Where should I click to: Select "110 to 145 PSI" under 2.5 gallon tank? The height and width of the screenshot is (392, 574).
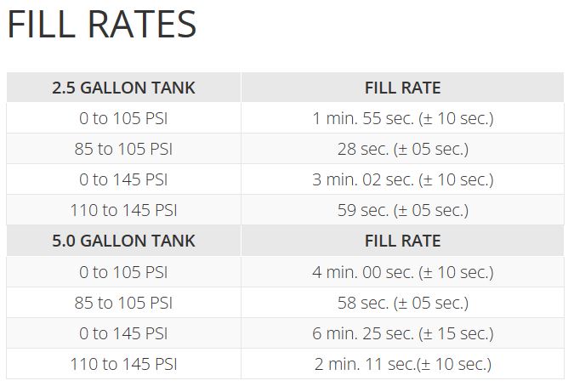(x=123, y=210)
